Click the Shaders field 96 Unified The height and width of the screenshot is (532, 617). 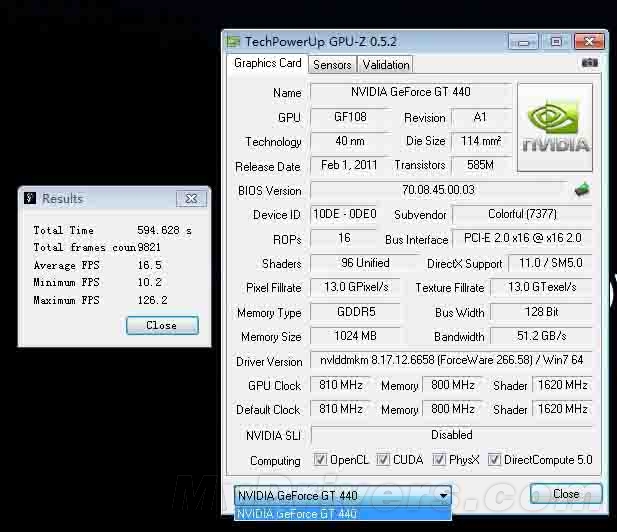tap(365, 263)
